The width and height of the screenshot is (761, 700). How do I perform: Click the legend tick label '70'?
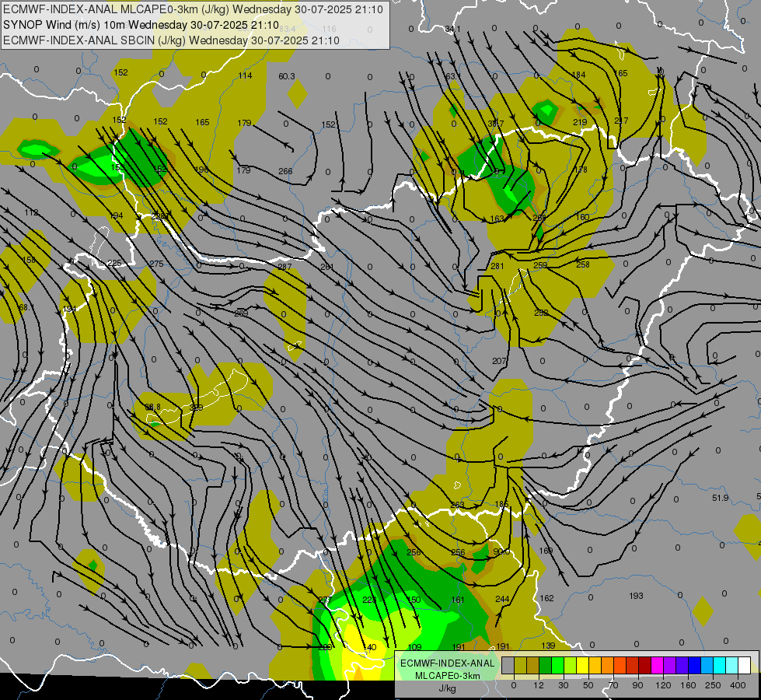613,685
